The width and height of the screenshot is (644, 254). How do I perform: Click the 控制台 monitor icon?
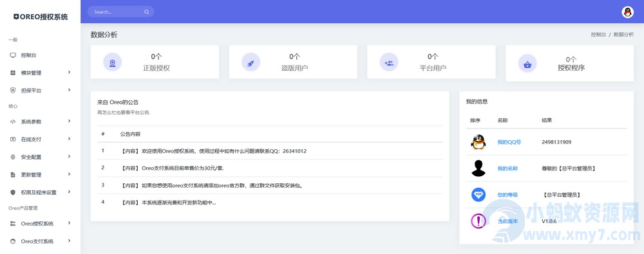tap(13, 55)
